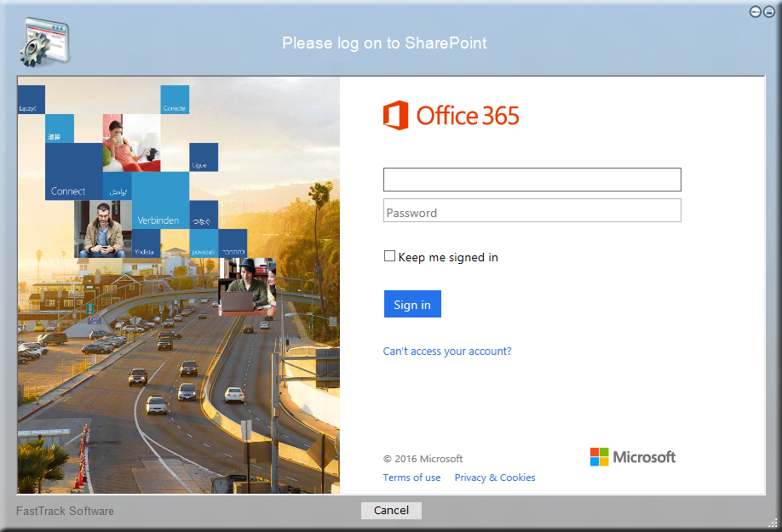This screenshot has height=532, width=782.
Task: Click the Yhdistä tile in the image
Action: [x=147, y=243]
